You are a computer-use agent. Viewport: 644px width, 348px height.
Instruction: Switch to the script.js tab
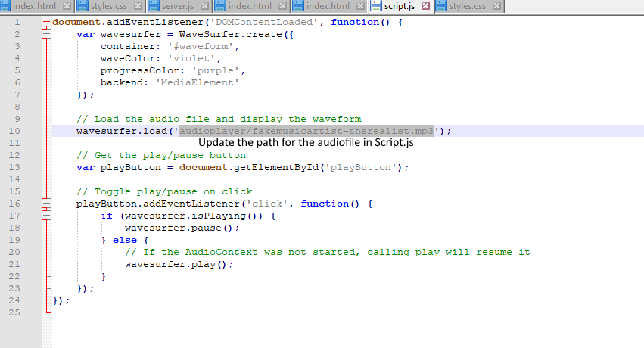pos(400,6)
